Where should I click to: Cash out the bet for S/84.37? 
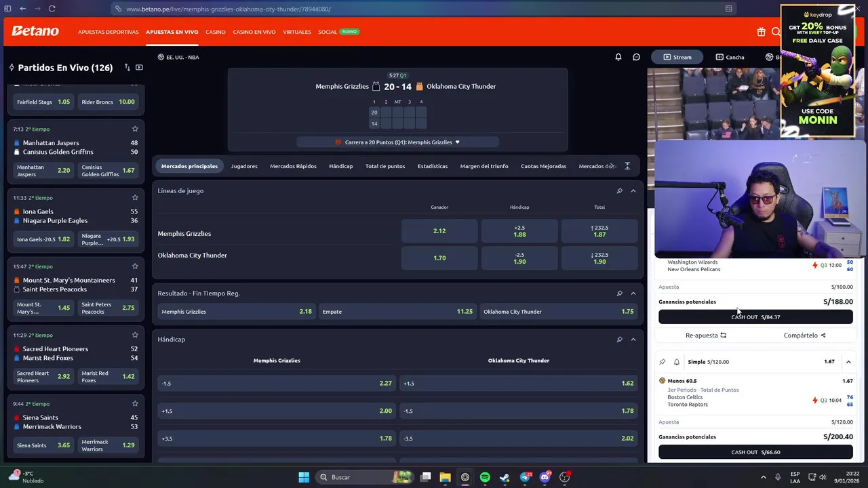click(x=755, y=317)
